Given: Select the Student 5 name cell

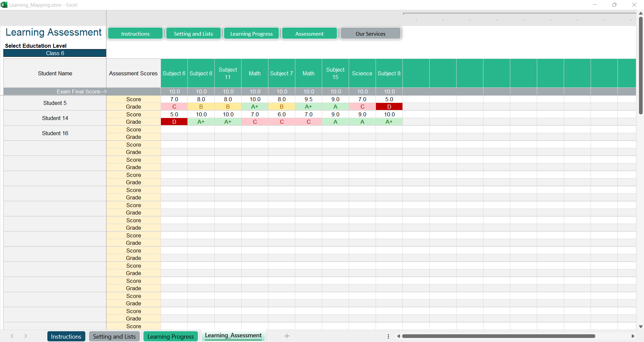Looking at the screenshot, I should (x=55, y=103).
